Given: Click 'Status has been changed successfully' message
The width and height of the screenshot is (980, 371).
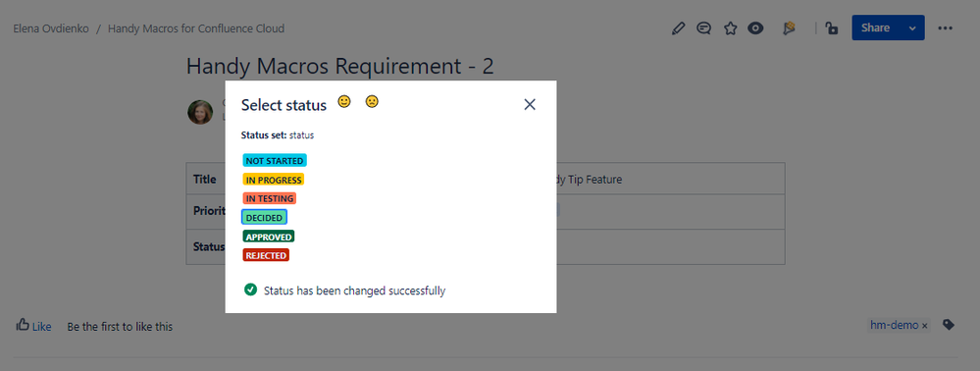Looking at the screenshot, I should coord(354,291).
